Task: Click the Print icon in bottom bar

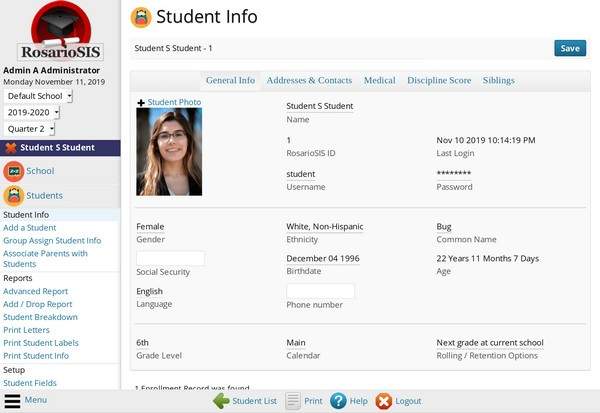Action: tap(293, 401)
